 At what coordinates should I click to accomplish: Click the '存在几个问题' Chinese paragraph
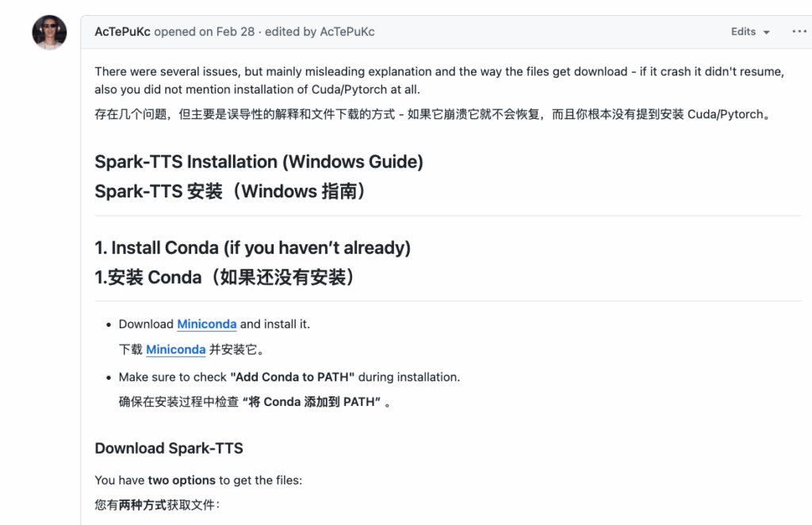coord(433,114)
